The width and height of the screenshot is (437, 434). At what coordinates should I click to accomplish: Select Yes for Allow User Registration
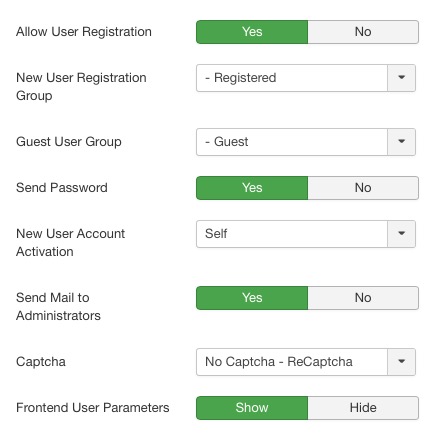pos(252,32)
